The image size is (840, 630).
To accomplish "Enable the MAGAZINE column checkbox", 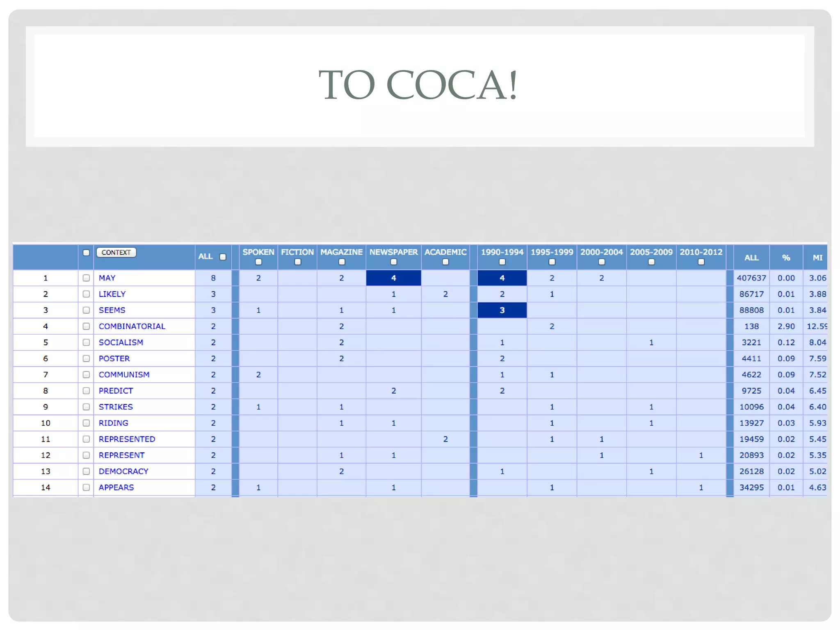I will click(342, 262).
